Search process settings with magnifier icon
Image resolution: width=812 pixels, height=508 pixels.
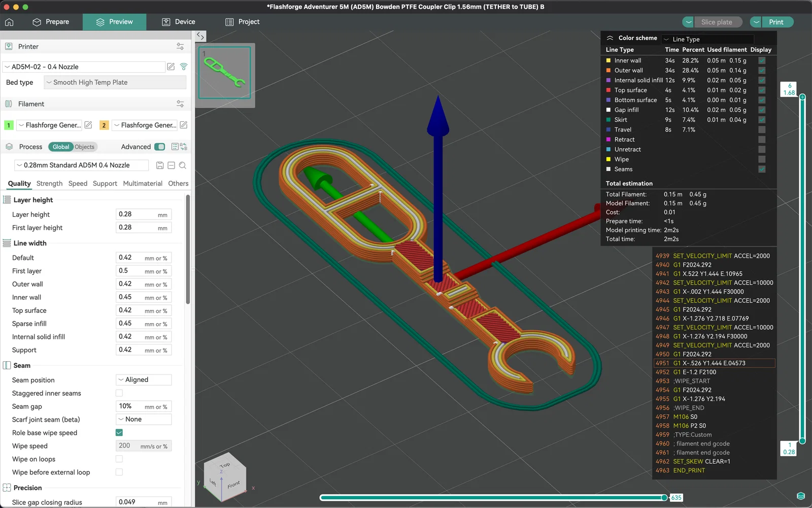pos(183,165)
